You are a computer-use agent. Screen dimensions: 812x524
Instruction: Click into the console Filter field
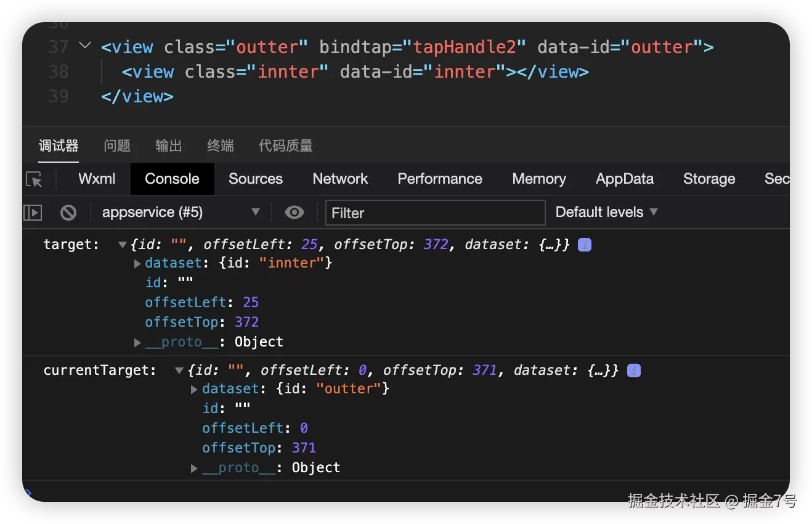click(x=435, y=213)
